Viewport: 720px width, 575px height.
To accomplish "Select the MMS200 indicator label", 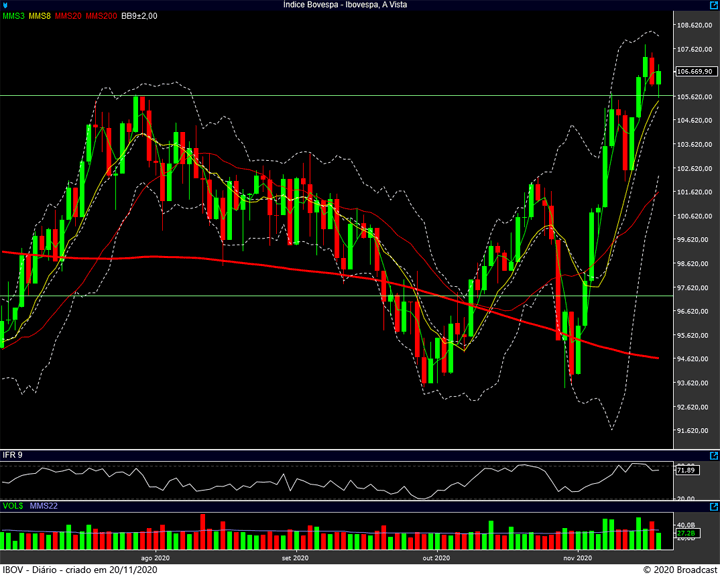I will [101, 16].
